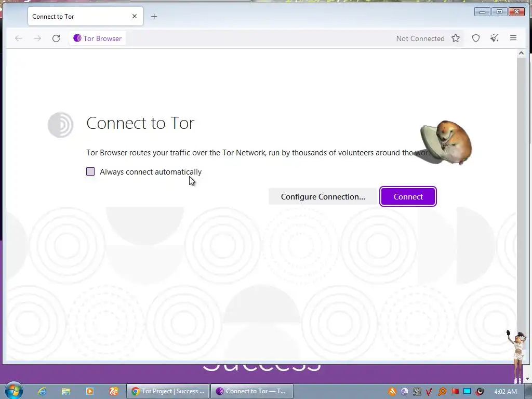Open the security level shield icon
The height and width of the screenshot is (399, 532).
[476, 38]
